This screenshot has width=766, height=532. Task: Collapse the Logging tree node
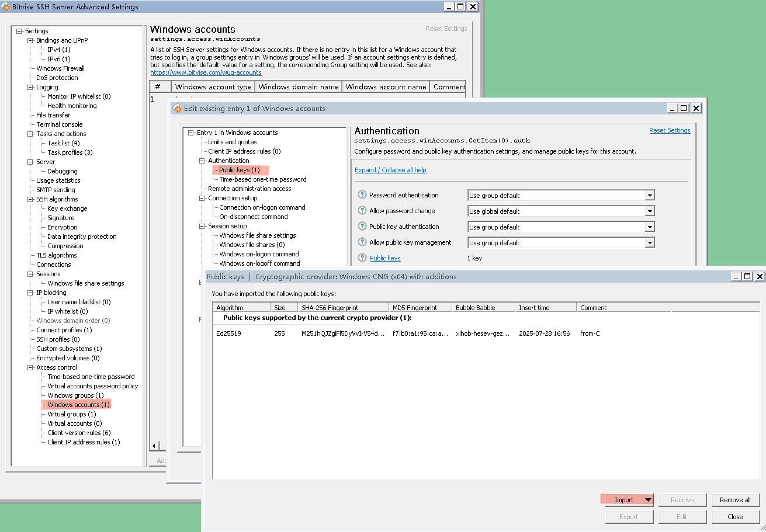(30, 87)
